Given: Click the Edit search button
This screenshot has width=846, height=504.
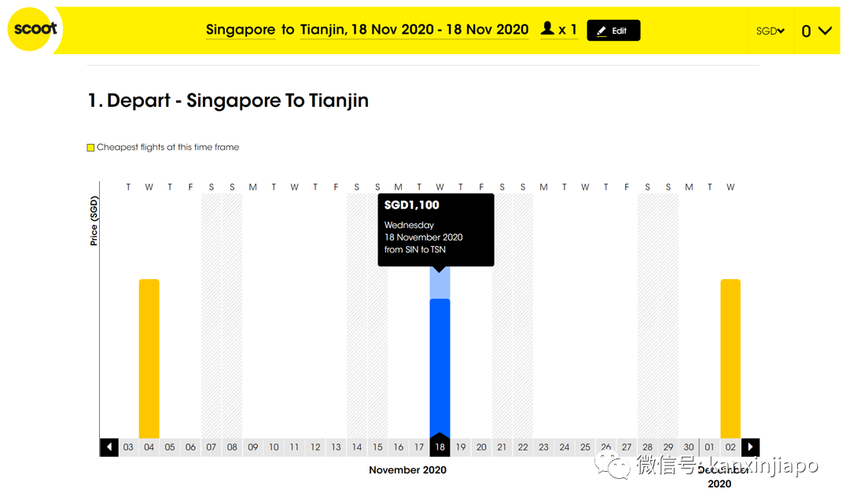Looking at the screenshot, I should pyautogui.click(x=613, y=31).
